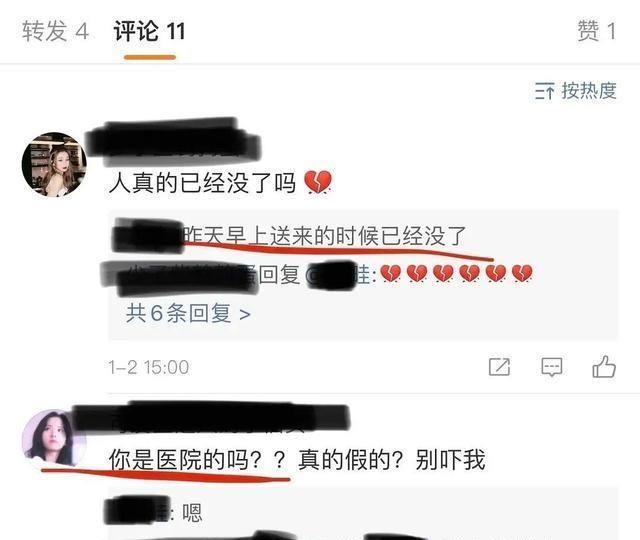Open the redacted username above first comment
640x540 pixels.
tap(173, 142)
